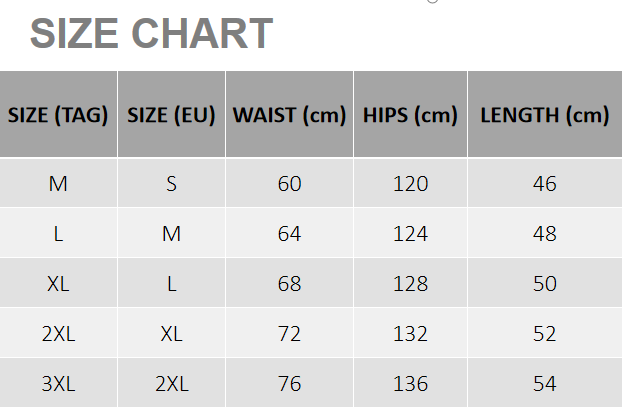The width and height of the screenshot is (626, 415).
Task: Select waist value 60
Action: [289, 183]
